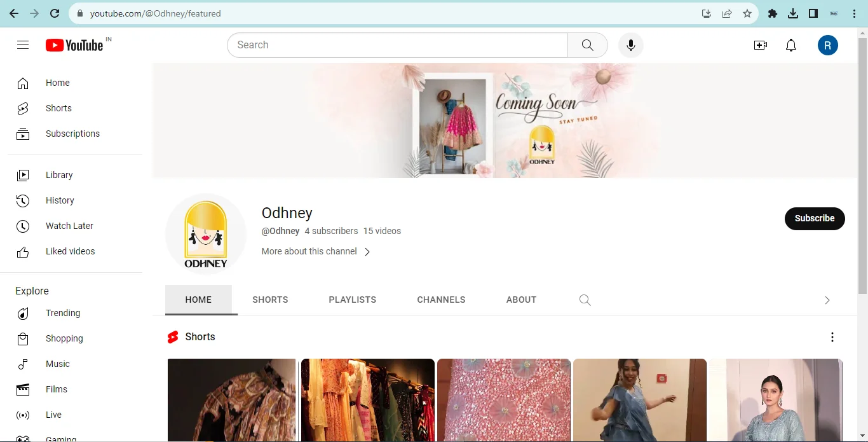Click the "@Odhney" channel handle
The height and width of the screenshot is (442, 868).
tap(280, 231)
